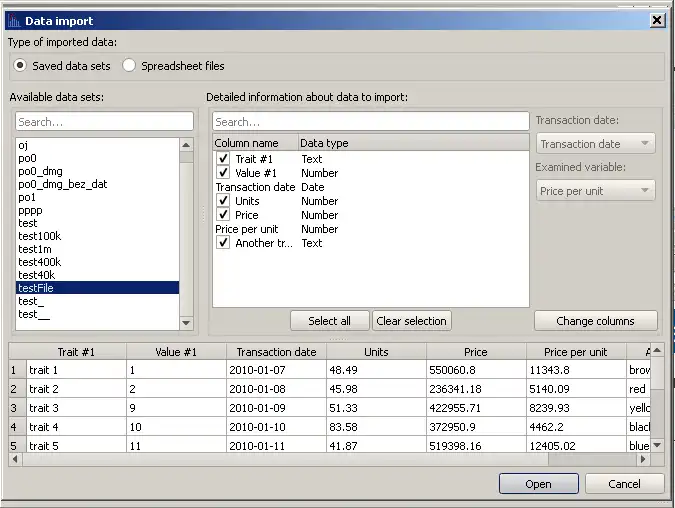
Task: Click the Data type column header
Action: [x=324, y=143]
